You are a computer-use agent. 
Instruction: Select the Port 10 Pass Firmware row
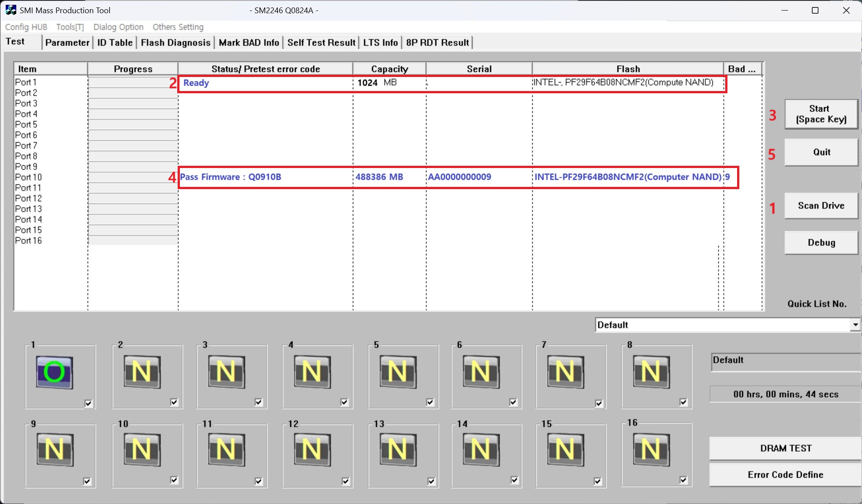[457, 177]
